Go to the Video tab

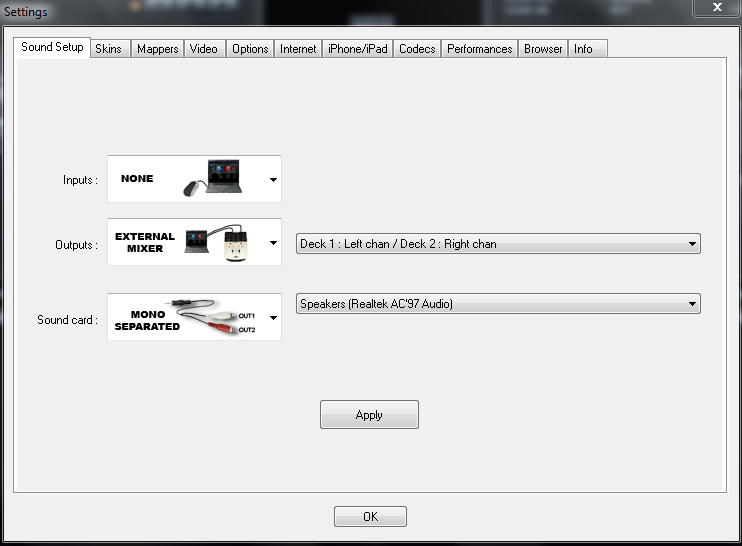tap(204, 49)
